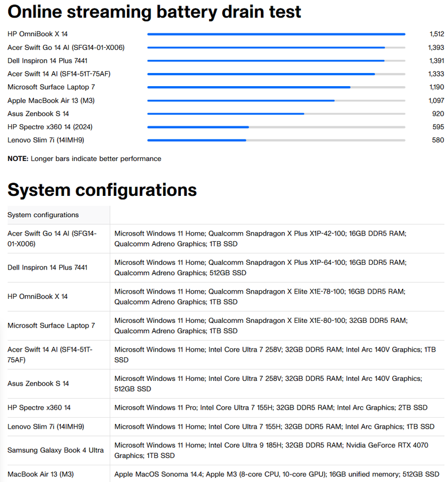The width and height of the screenshot is (448, 482).
Task: Click the Apple MacOS Sonoma 14.4 specification cell
Action: 277,474
